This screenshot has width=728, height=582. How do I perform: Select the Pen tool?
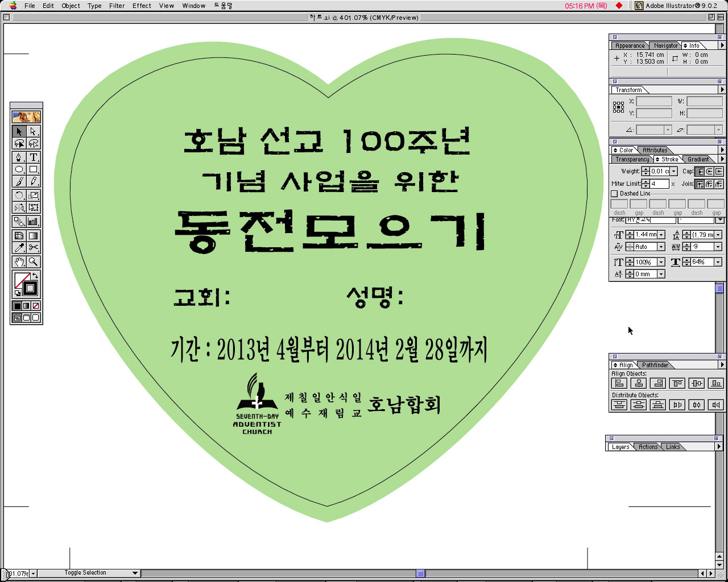pyautogui.click(x=19, y=157)
